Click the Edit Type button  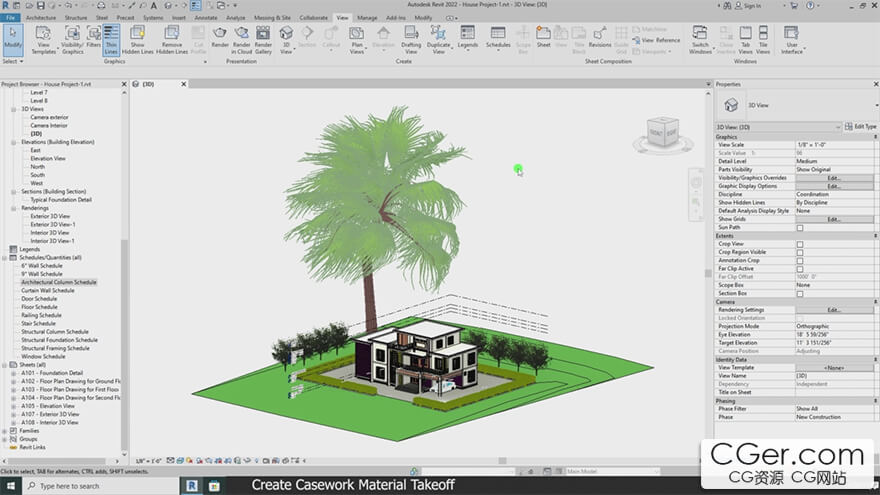[x=860, y=127]
